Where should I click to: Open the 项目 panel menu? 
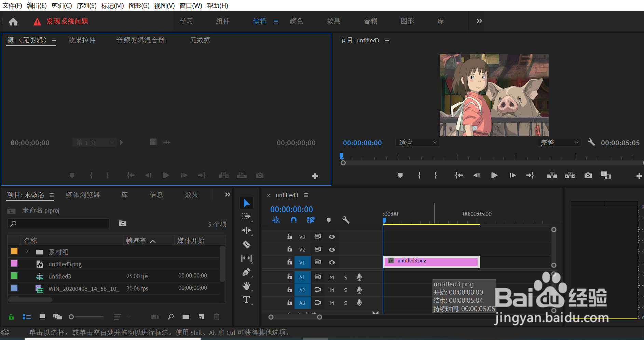point(52,195)
